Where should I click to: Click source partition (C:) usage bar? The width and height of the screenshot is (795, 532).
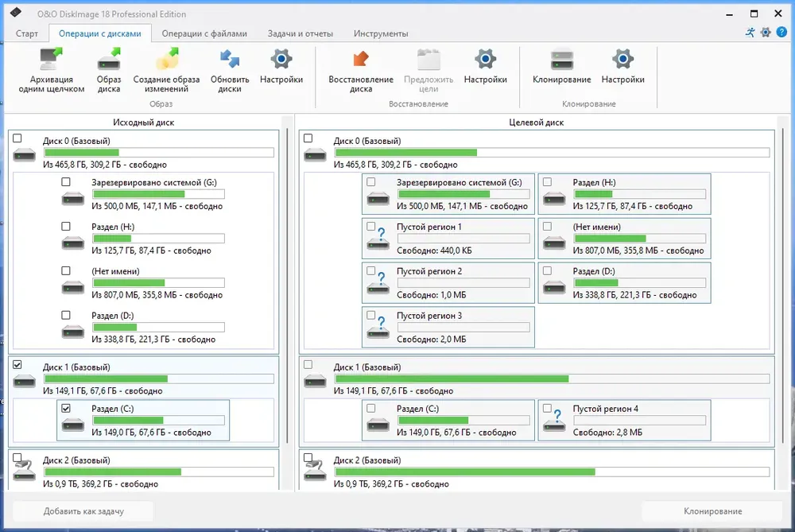tap(159, 420)
